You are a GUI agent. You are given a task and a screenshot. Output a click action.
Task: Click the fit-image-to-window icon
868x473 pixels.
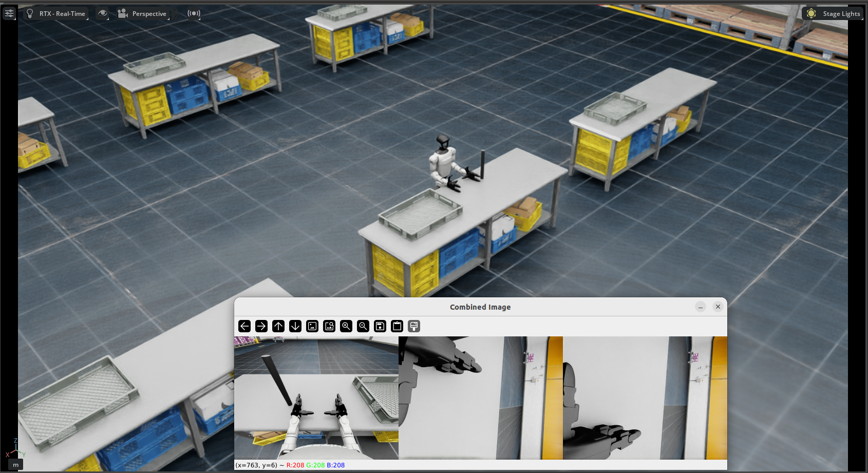(329, 326)
